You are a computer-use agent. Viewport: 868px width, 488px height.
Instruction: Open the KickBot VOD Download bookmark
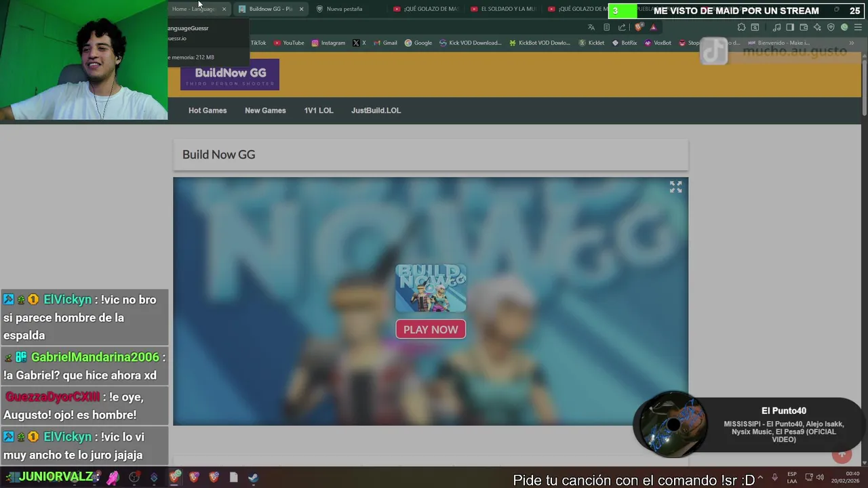(539, 43)
